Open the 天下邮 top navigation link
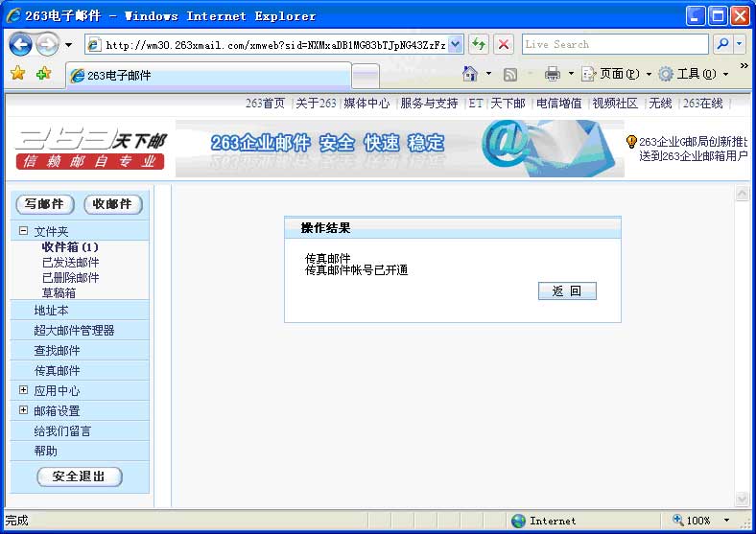 tap(508, 104)
